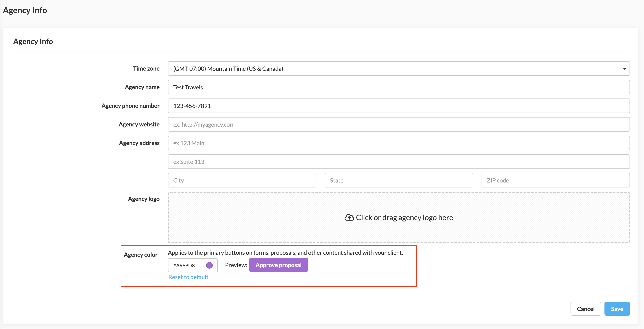
Task: Click the 'Agency Info' page title
Action: [25, 10]
